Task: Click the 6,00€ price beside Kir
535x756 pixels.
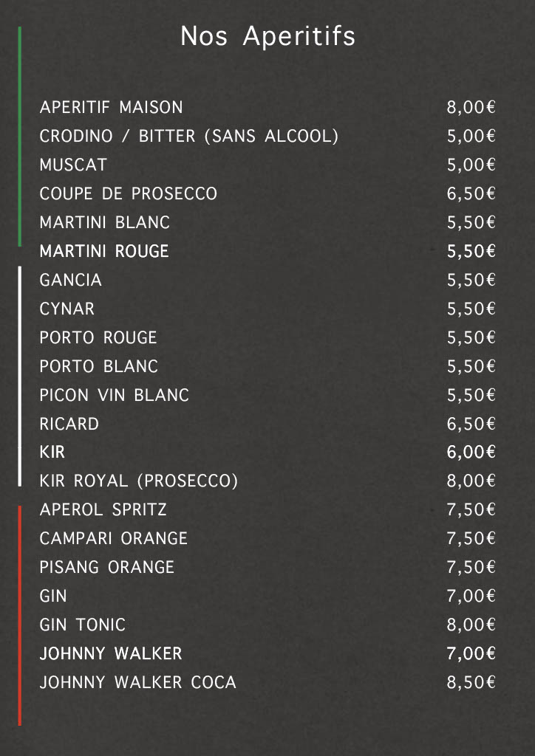Action: coord(471,453)
